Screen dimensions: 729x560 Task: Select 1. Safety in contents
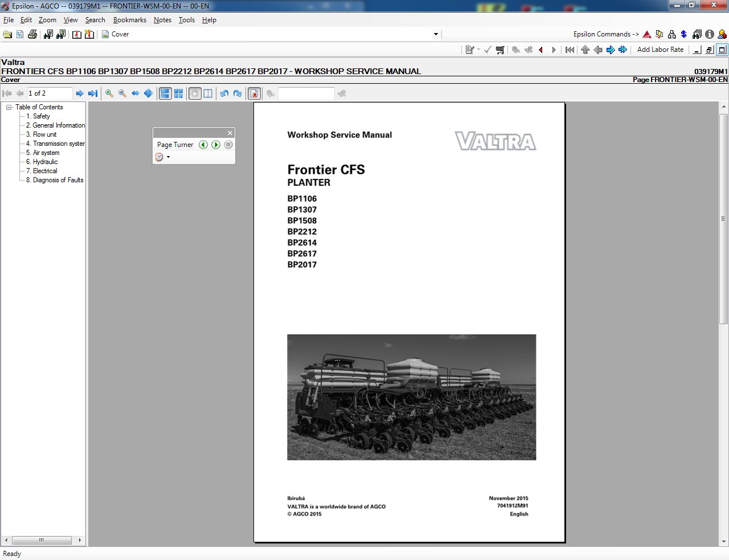(x=38, y=116)
